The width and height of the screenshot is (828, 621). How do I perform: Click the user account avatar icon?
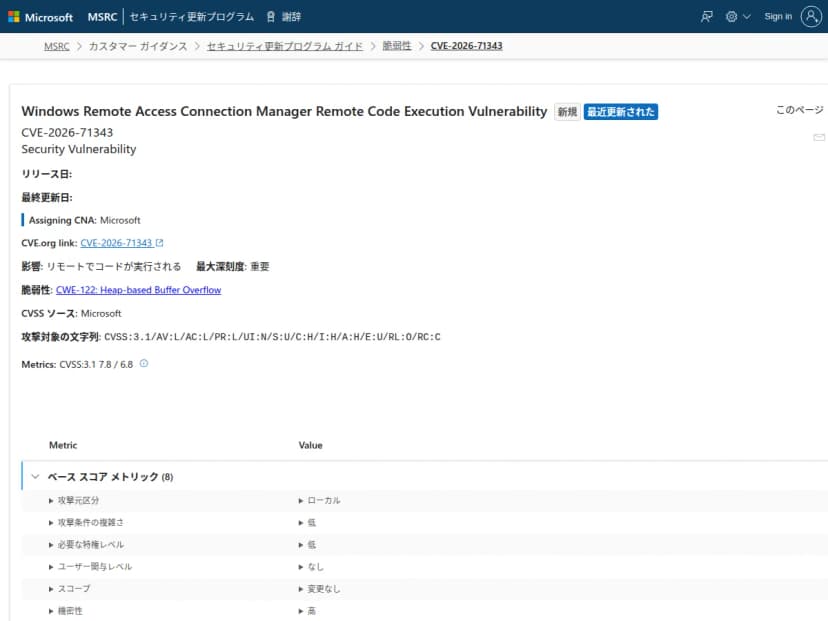(x=811, y=16)
